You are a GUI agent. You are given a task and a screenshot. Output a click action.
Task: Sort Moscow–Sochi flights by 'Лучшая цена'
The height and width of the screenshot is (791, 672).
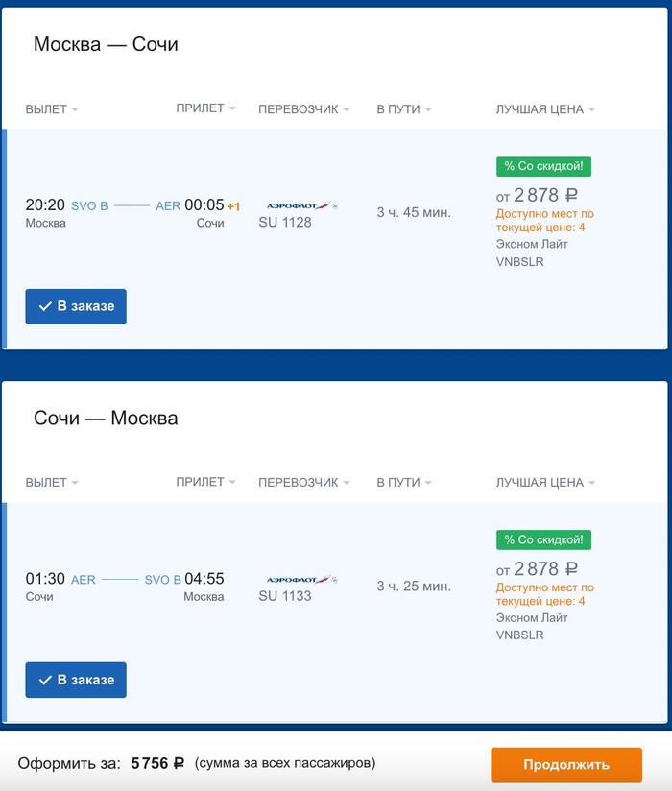(x=545, y=109)
